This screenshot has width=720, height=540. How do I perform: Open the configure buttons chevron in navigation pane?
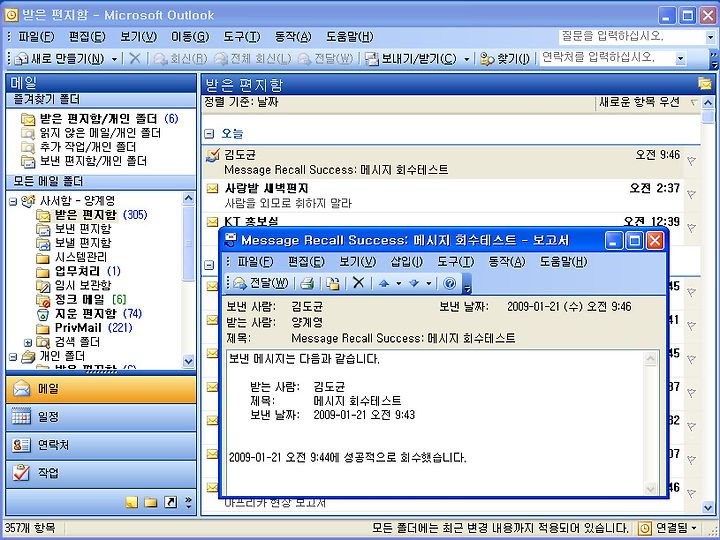[188, 502]
